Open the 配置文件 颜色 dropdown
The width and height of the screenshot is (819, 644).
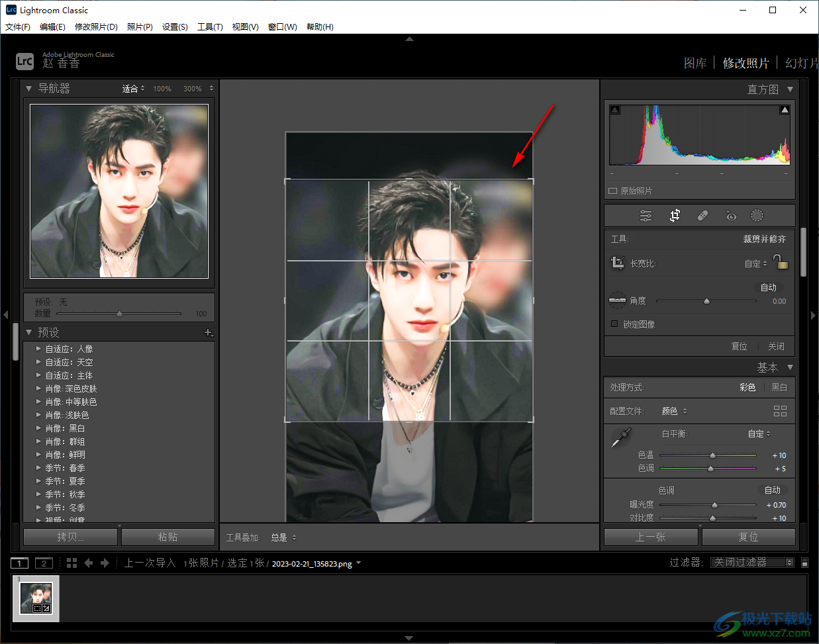tap(675, 411)
